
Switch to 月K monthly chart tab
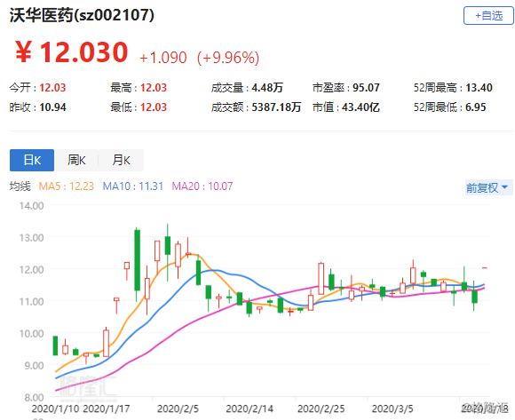coord(121,160)
